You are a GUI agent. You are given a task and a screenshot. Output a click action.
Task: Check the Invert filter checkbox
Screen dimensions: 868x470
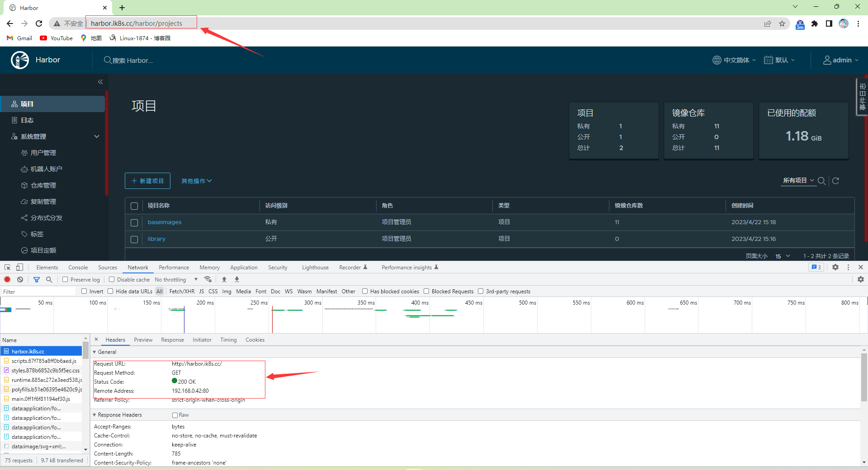(84, 291)
